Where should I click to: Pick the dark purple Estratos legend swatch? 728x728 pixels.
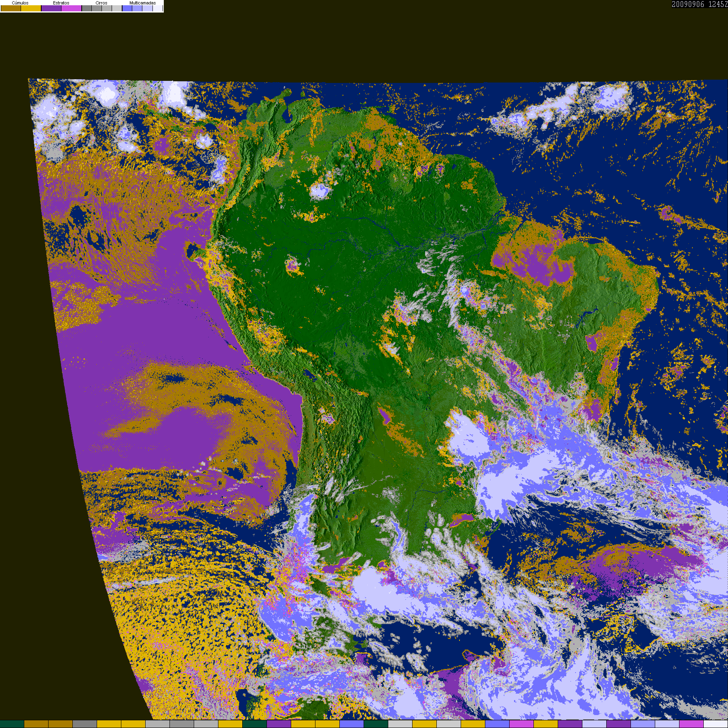coord(51,8)
